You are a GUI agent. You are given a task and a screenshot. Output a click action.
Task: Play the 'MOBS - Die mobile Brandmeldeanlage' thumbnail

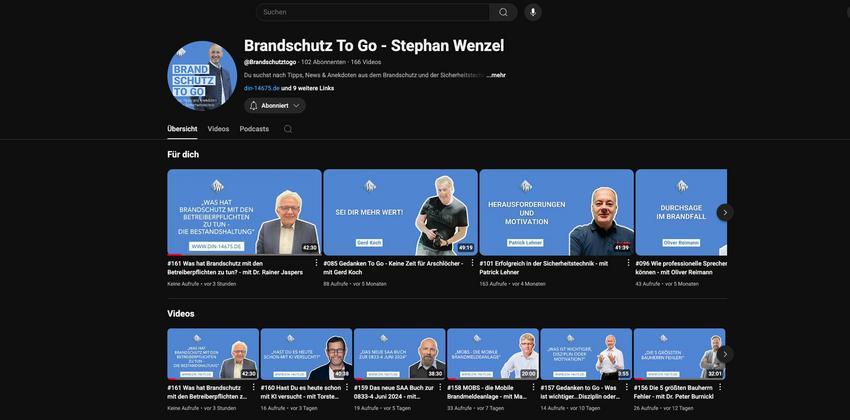493,354
